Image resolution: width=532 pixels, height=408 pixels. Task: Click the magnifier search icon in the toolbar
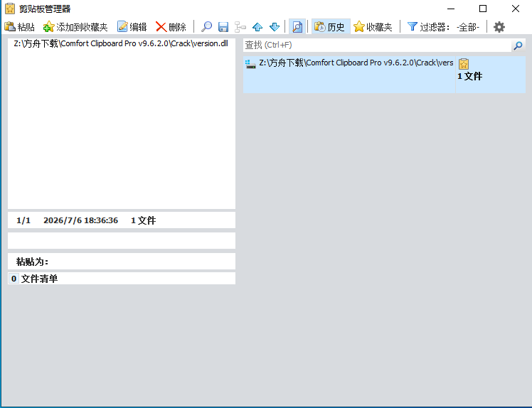point(206,27)
